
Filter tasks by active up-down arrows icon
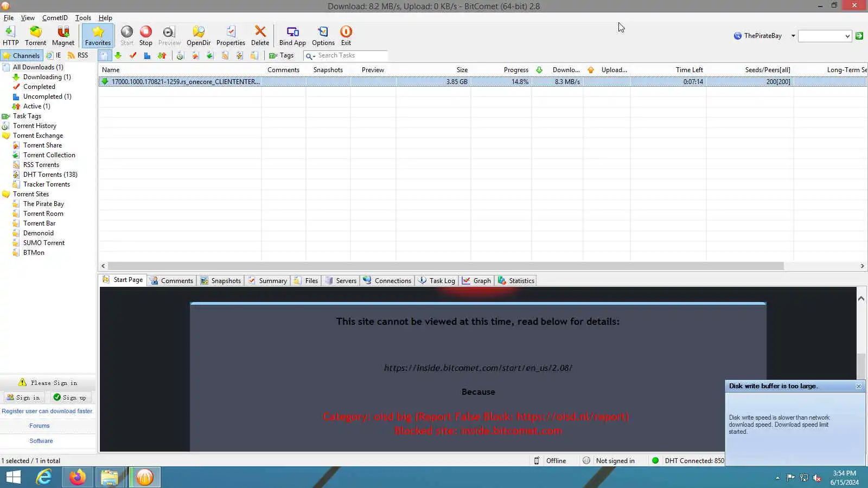162,55
